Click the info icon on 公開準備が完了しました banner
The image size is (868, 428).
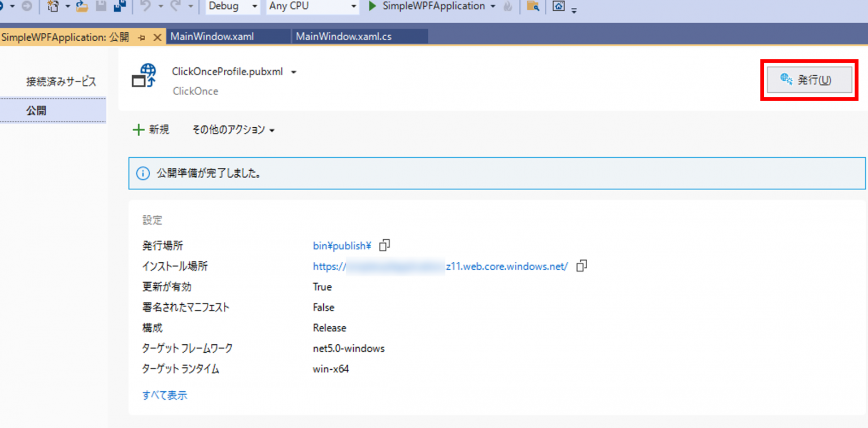142,173
